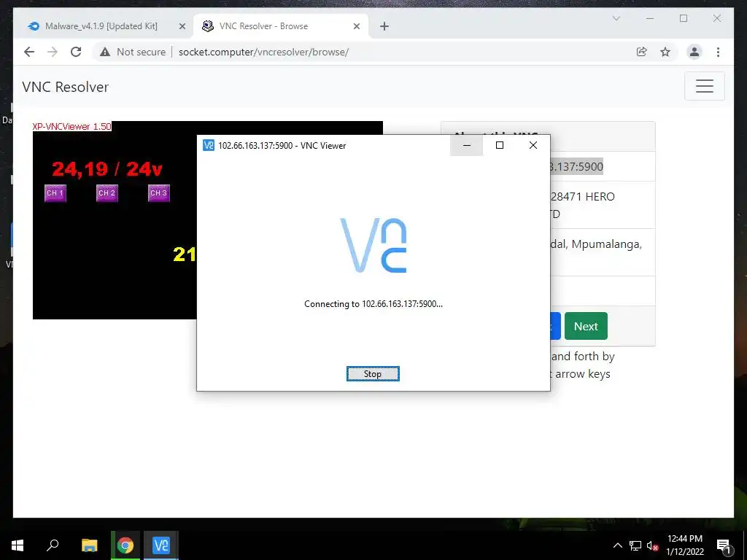Image resolution: width=747 pixels, height=560 pixels.
Task: Open the clock showing 12:44 PM
Action: tap(684, 545)
